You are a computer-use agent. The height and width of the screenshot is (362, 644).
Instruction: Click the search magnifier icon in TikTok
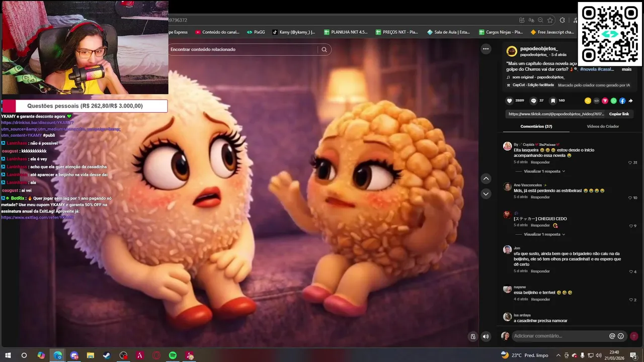pos(325,49)
